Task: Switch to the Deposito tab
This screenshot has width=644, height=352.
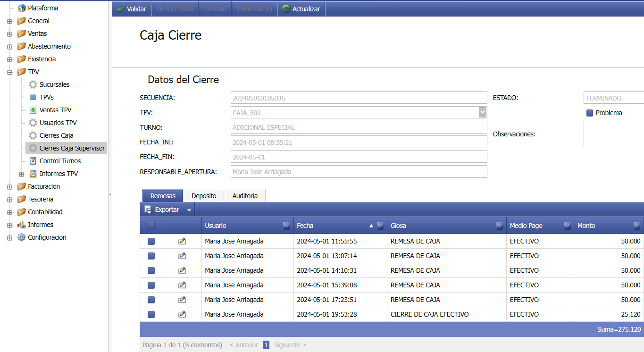Action: click(204, 195)
